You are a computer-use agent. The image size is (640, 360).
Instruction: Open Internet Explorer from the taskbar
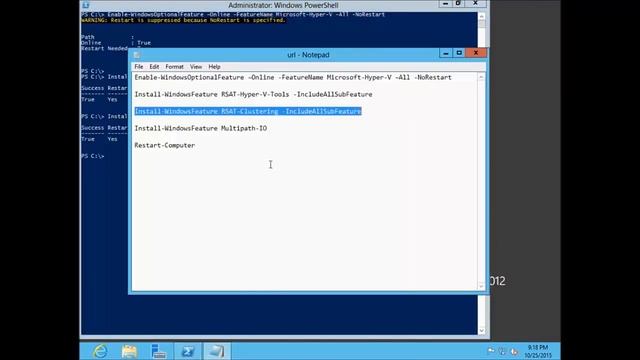[x=100, y=351]
